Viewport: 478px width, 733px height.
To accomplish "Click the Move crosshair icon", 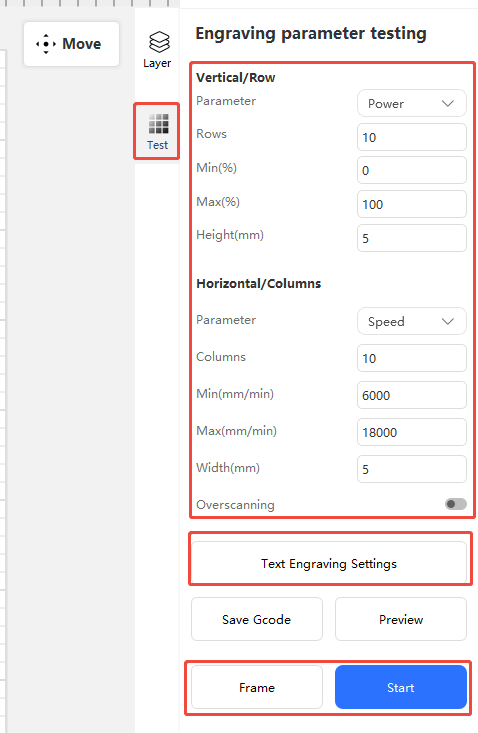I will point(46,44).
